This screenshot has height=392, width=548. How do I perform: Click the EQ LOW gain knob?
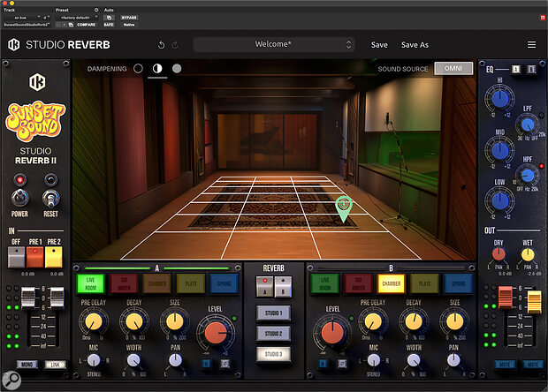[499, 201]
